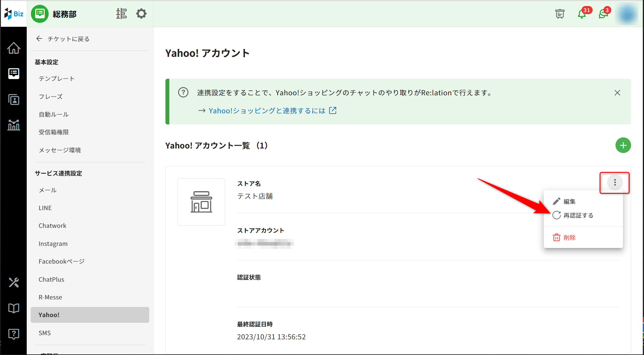Click the settings gear in header
This screenshot has width=644, height=355.
coord(141,14)
